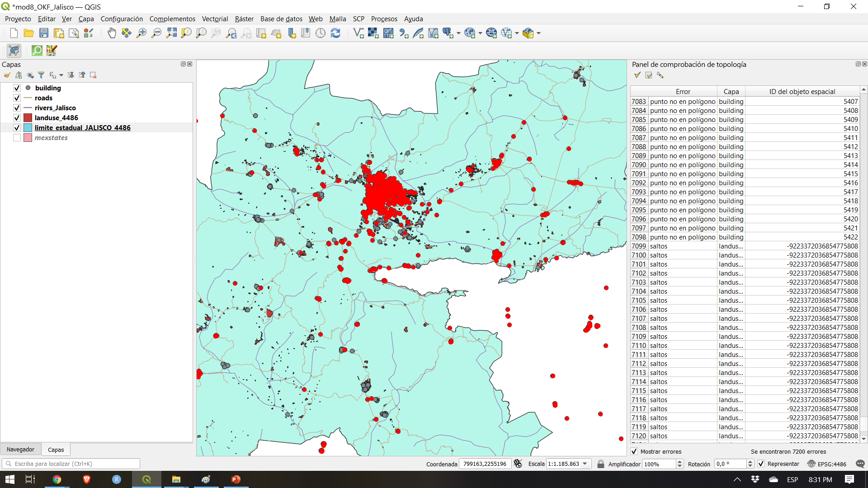Collapse all layers in Capas panel
Viewport: 868px width, 488px height.
(x=82, y=75)
